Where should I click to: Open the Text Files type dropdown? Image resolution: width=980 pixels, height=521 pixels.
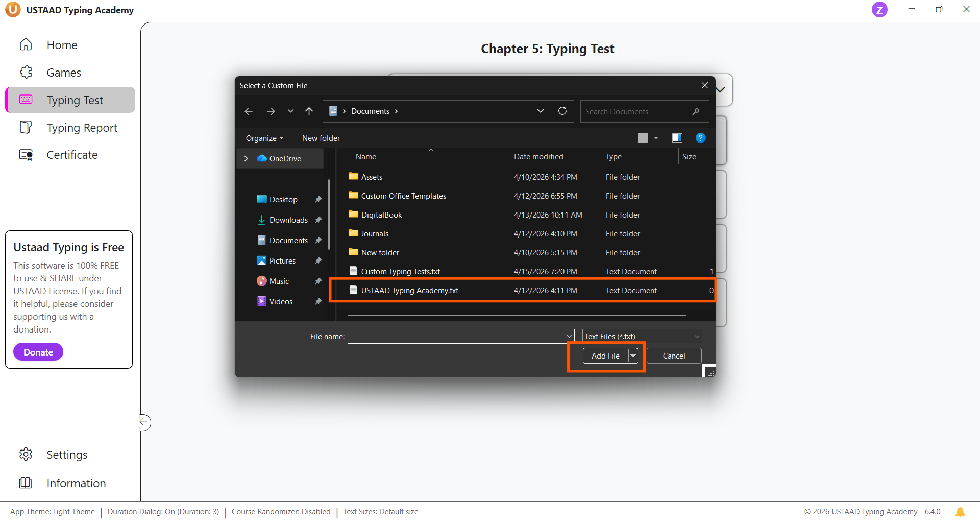642,336
